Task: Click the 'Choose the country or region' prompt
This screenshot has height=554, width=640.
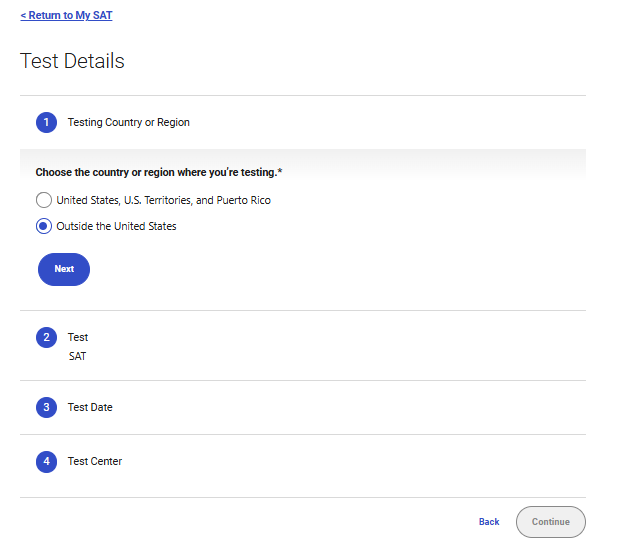Action: coord(155,172)
